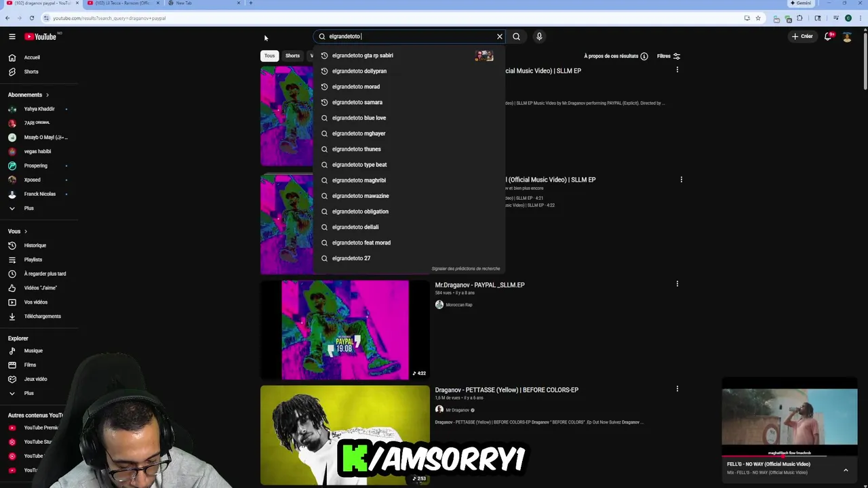This screenshot has width=868, height=488.
Task: Open the notifications bell
Action: pyautogui.click(x=828, y=37)
